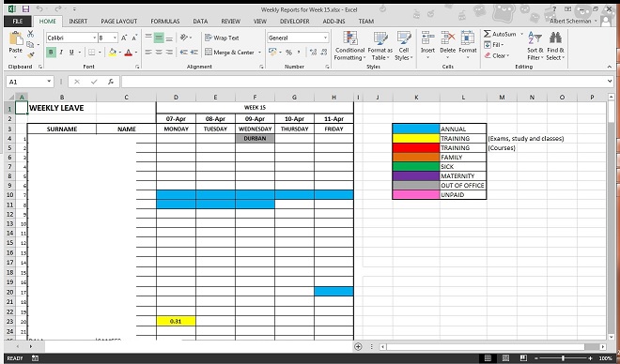
Task: Expand Merge & Center dropdown arrow
Action: (x=260, y=53)
